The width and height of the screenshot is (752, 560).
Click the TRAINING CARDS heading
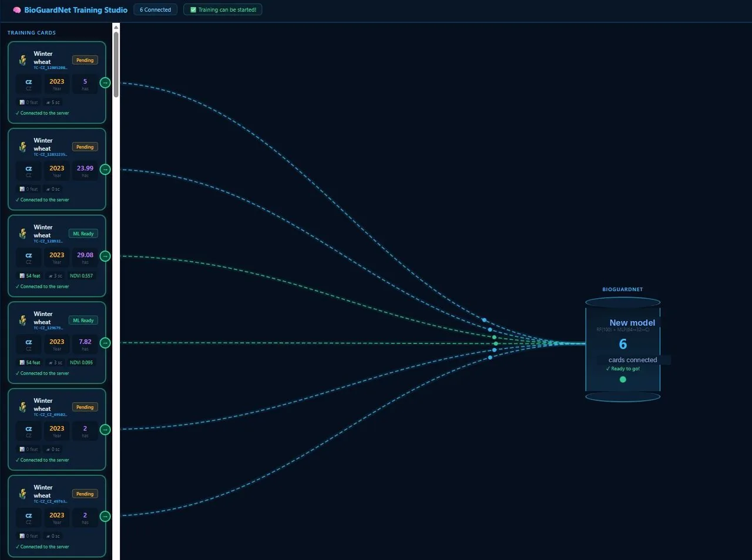(x=32, y=33)
